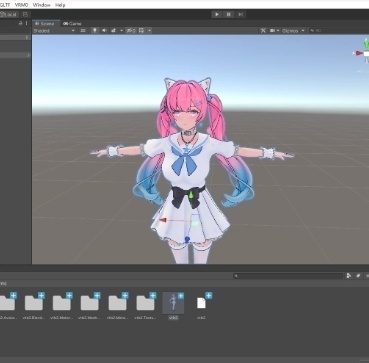This screenshot has width=369, height=363.
Task: Toggle grid snapping icon beside Local
Action: (x=26, y=14)
